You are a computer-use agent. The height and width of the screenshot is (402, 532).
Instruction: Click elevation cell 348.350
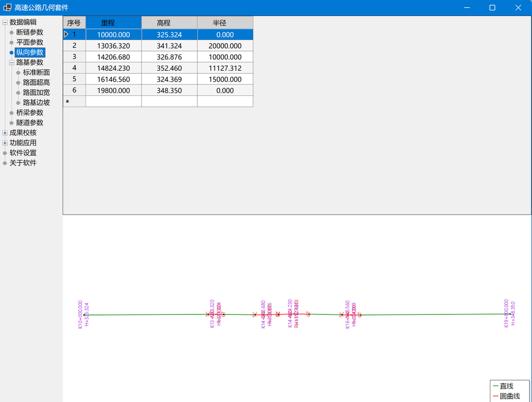pyautogui.click(x=169, y=90)
